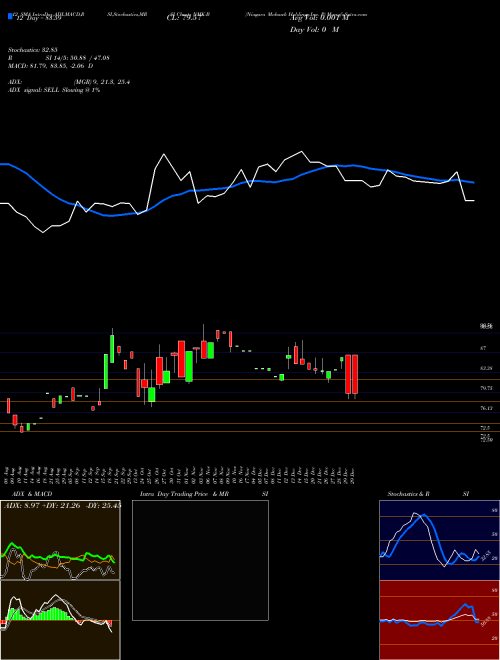Select the 'Stochastics: 32.83' reading
Viewport: 500px width, 660px height.
pos(32,50)
